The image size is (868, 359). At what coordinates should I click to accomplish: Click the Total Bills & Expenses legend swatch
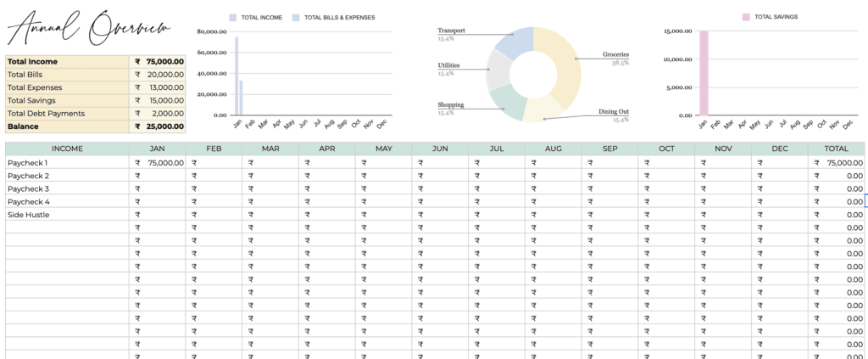pos(296,17)
